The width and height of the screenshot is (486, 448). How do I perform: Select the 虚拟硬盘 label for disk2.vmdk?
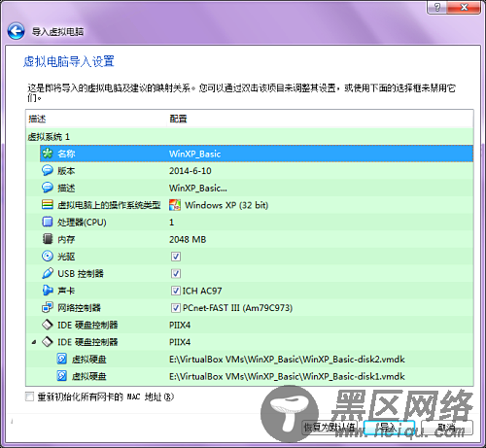click(x=88, y=360)
